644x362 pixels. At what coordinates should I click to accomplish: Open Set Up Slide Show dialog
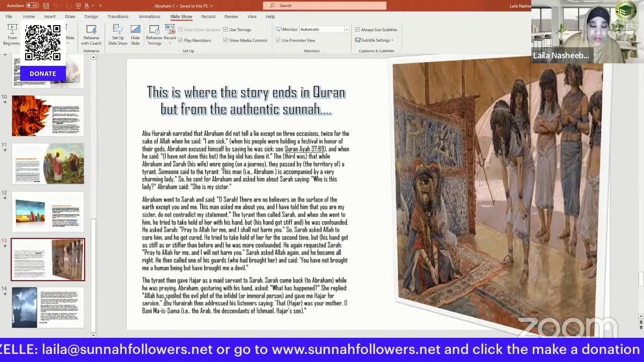point(118,35)
